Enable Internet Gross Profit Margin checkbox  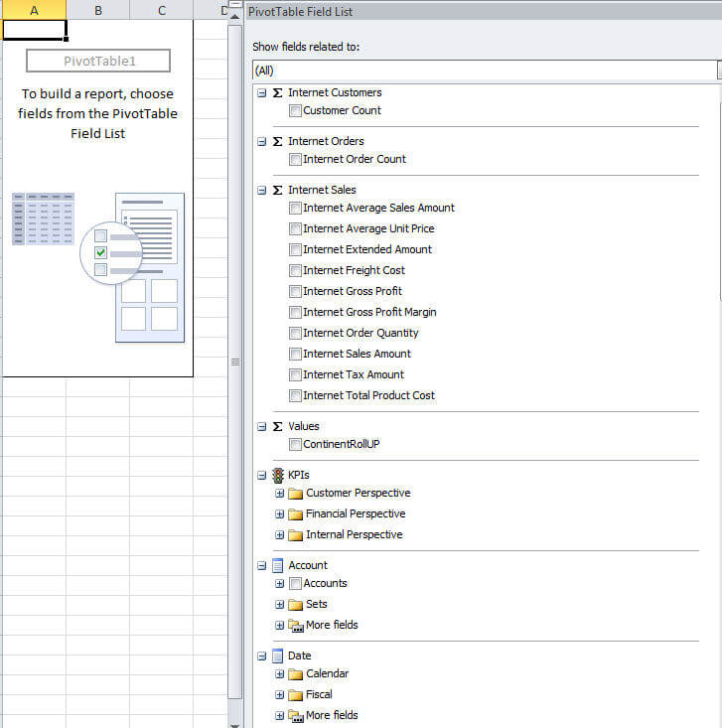click(295, 313)
